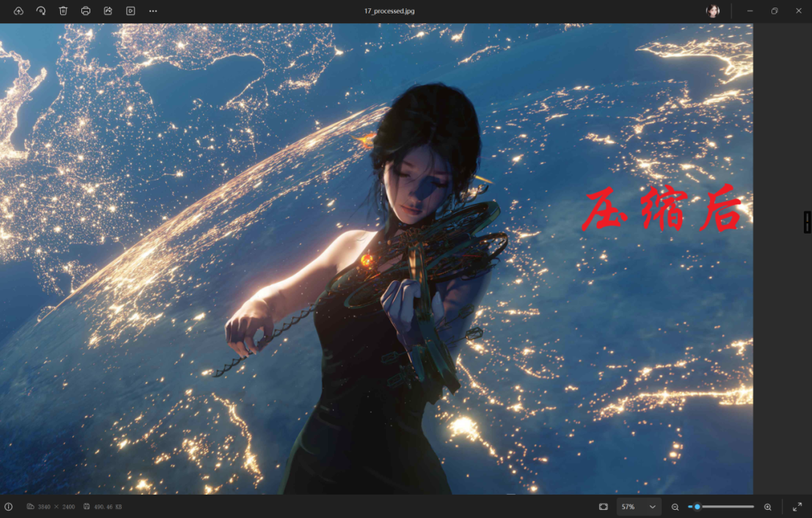Screen dimensions: 812x518
Task: Open the share icon in toolbar
Action: [x=108, y=11]
